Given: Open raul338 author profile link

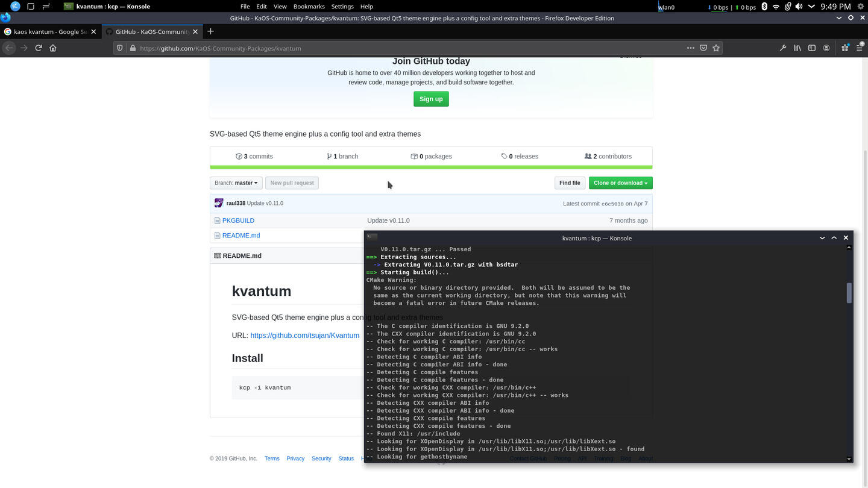Looking at the screenshot, I should click(236, 203).
